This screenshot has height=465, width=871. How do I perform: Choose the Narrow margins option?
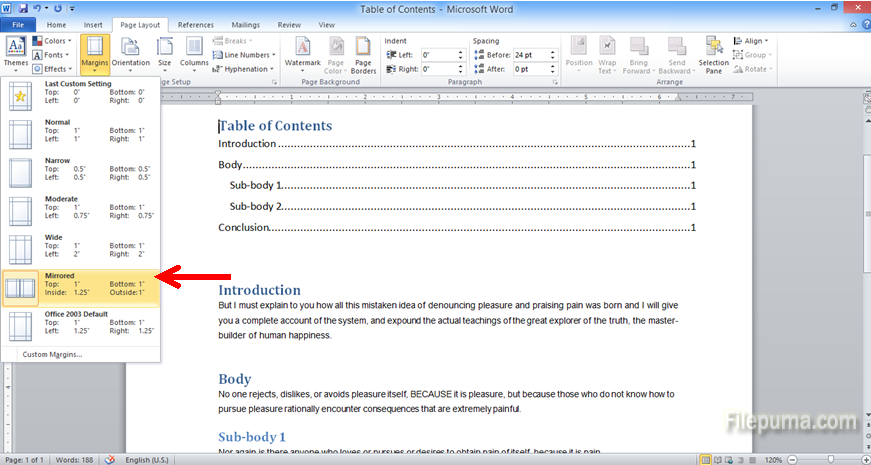click(80, 168)
